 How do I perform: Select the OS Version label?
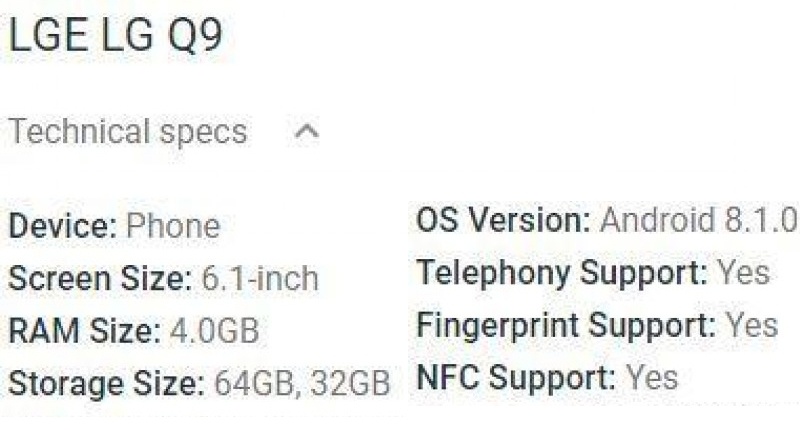pos(503,220)
